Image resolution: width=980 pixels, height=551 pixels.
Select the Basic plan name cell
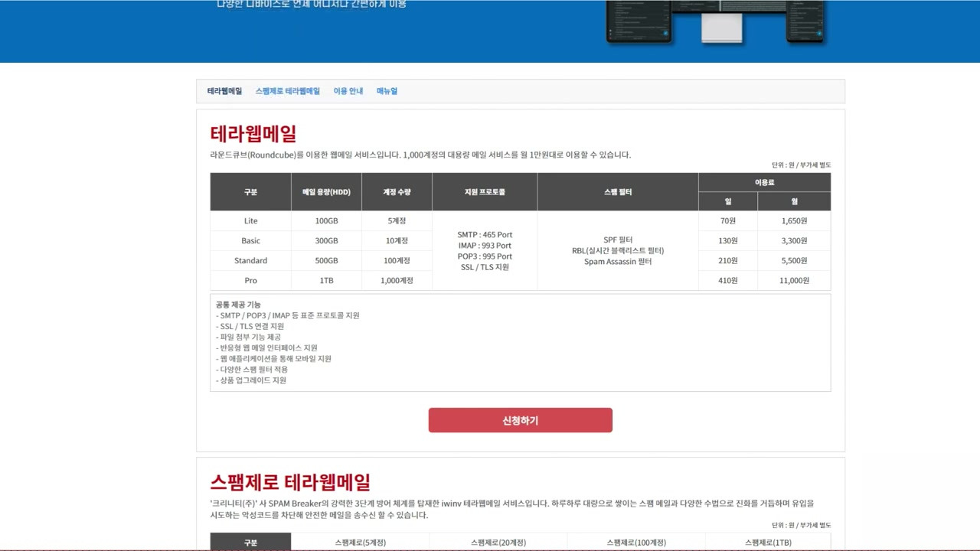pos(251,241)
